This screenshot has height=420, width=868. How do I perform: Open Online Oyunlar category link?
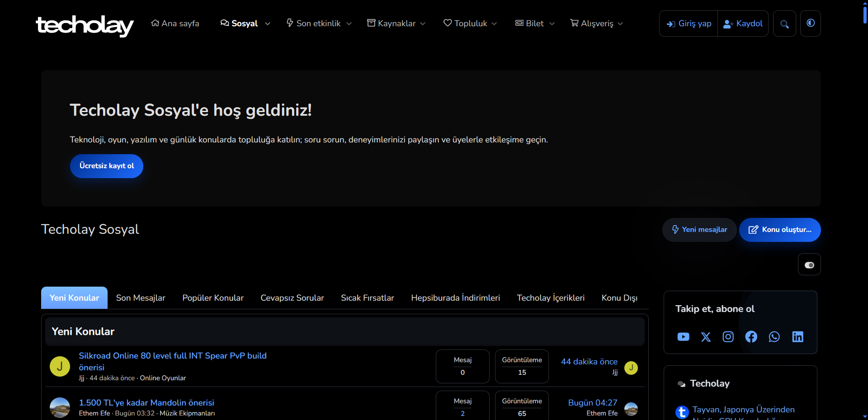[163, 378]
